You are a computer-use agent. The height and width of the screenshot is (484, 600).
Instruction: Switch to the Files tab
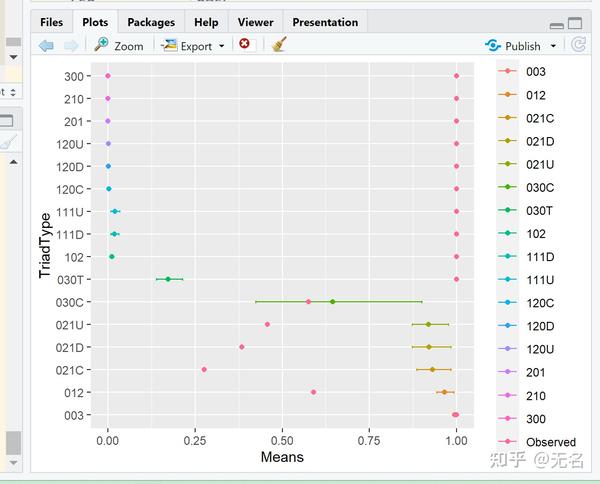coord(52,22)
